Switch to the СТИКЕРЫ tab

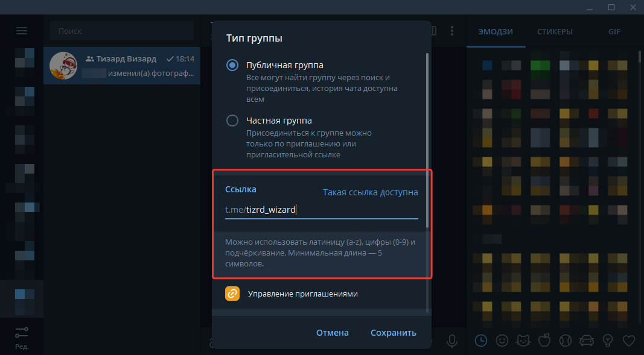click(555, 31)
